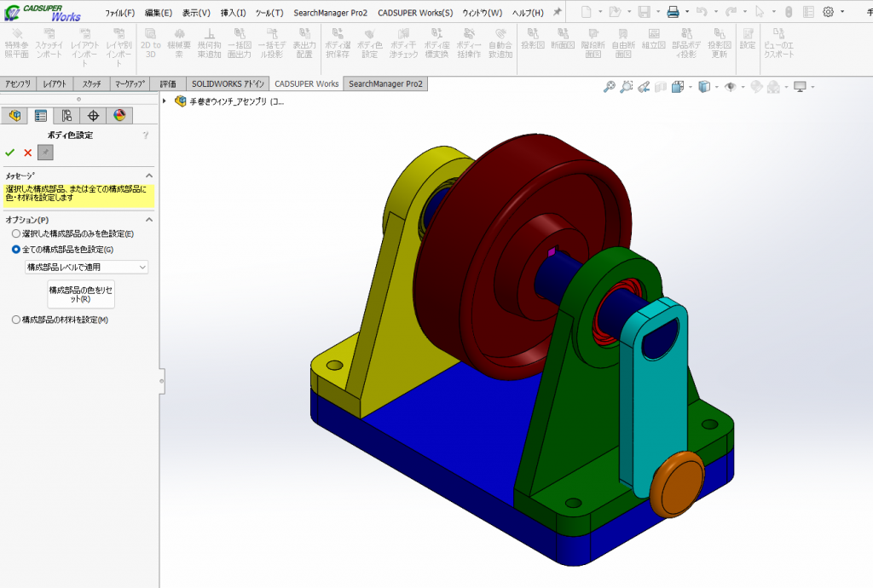
Task: Select '選択した構成部品のみを色設定' radio button
Action: click(x=15, y=233)
